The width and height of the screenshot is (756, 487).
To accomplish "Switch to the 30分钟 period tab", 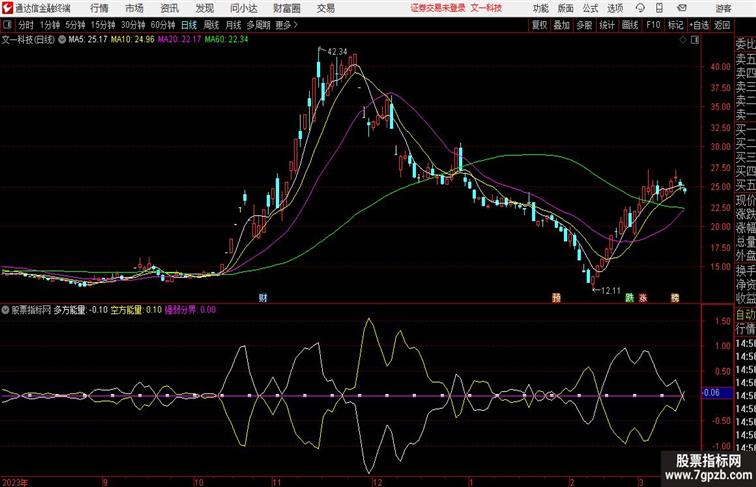I will [x=133, y=25].
